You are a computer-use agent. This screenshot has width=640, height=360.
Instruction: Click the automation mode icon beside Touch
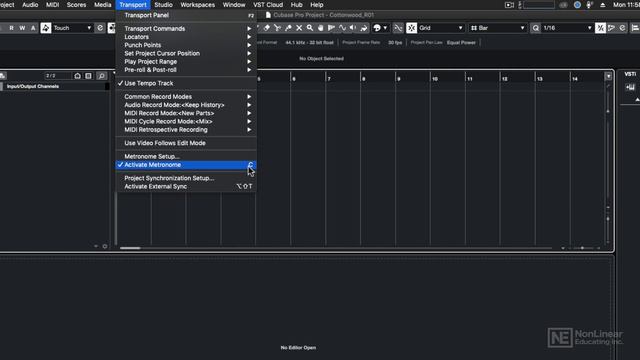pos(46,28)
